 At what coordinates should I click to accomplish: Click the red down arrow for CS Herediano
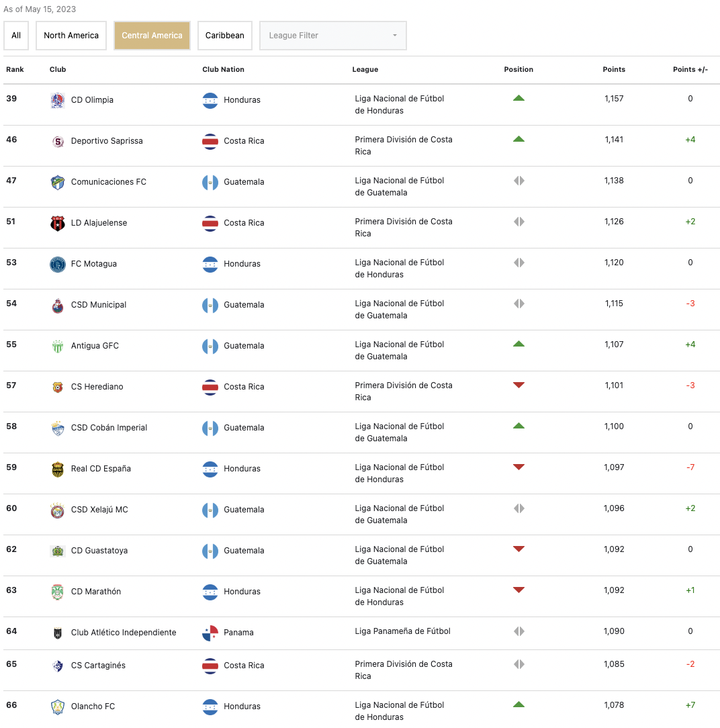point(519,385)
